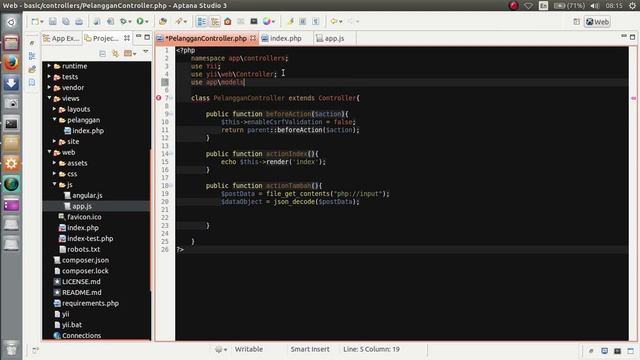The width and height of the screenshot is (640, 360).
Task: Click the green Run button icon
Action: (140, 21)
